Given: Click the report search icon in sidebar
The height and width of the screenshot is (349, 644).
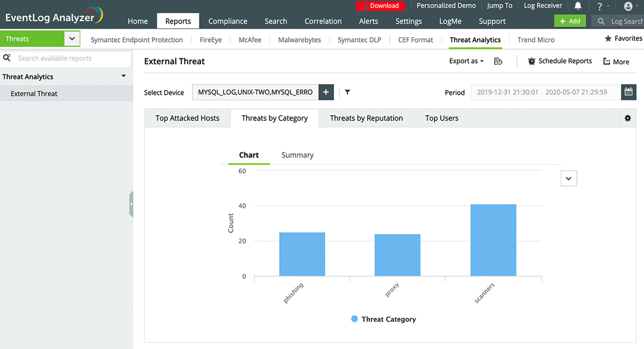Looking at the screenshot, I should [7, 58].
